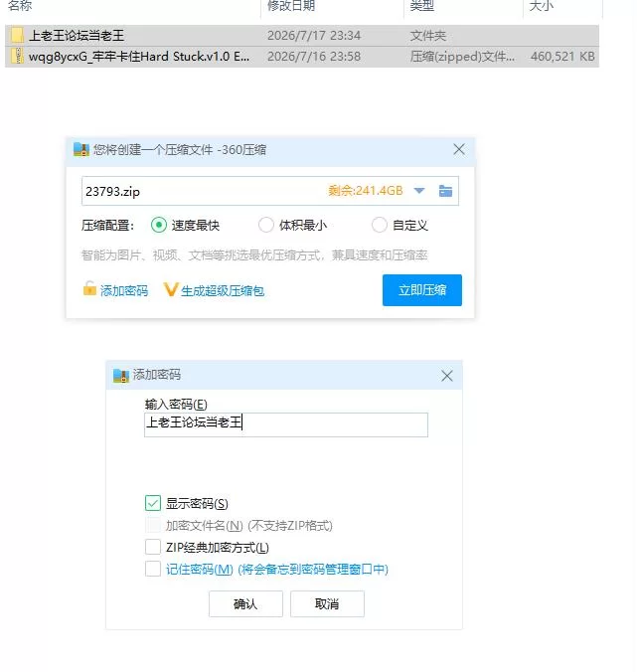Select the zip archive icon of wqg8ycxG file

[17, 56]
